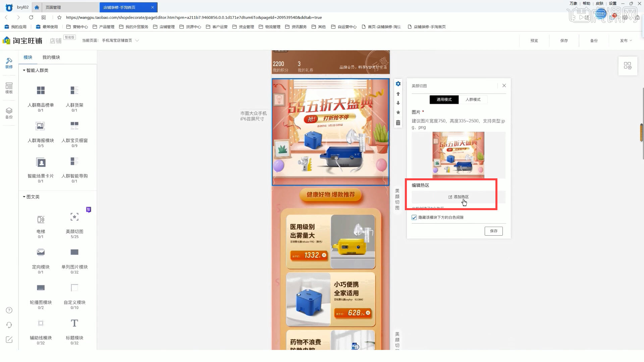Image resolution: width=644 pixels, height=362 pixels.
Task: Open the 物流管理 bookmark folder
Action: (x=270, y=27)
